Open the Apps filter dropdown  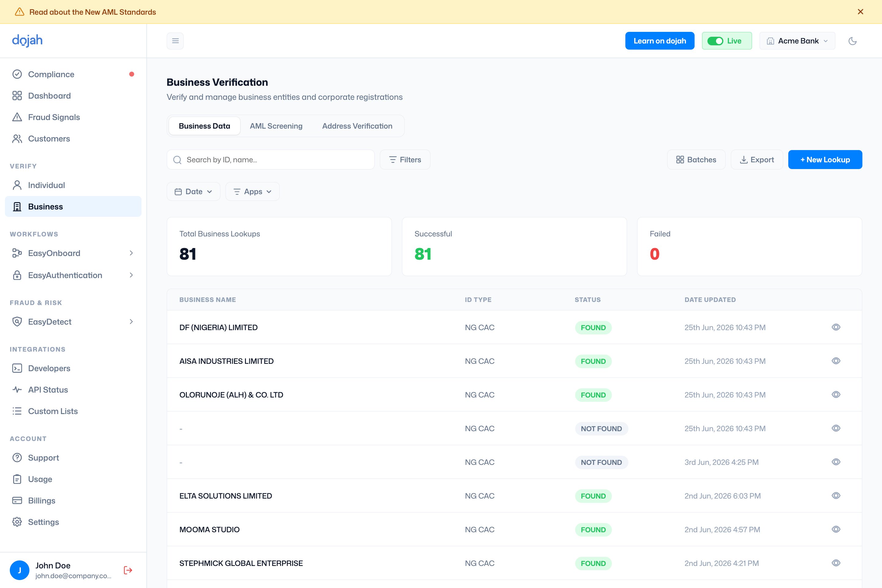[252, 192]
